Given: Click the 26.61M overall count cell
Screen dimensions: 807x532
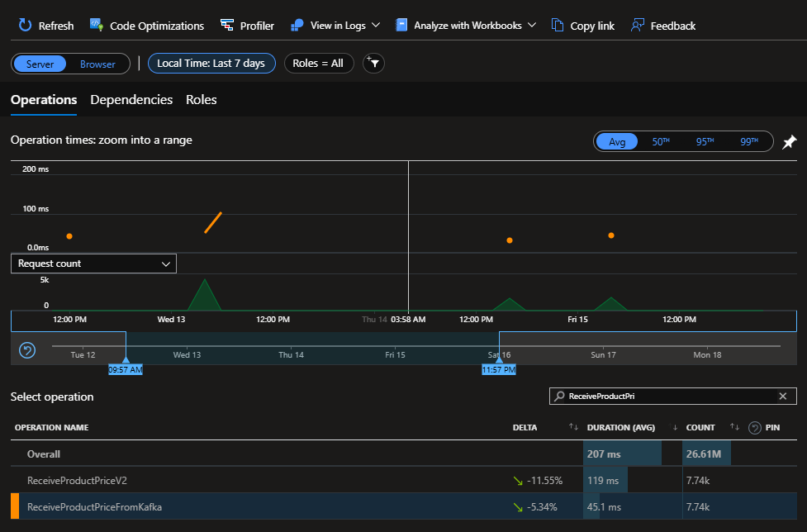Looking at the screenshot, I should point(706,454).
